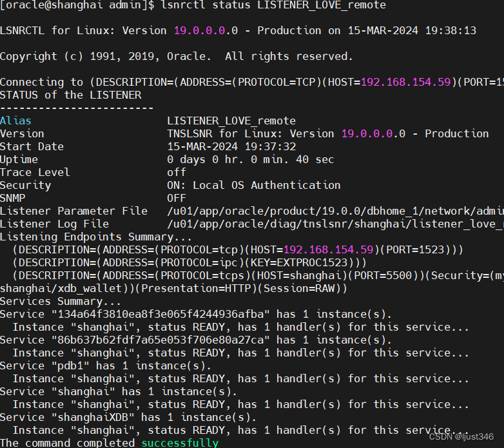This screenshot has width=504, height=448.
Task: Click 'Listening Endpoints Summary...' line
Action: (96, 237)
